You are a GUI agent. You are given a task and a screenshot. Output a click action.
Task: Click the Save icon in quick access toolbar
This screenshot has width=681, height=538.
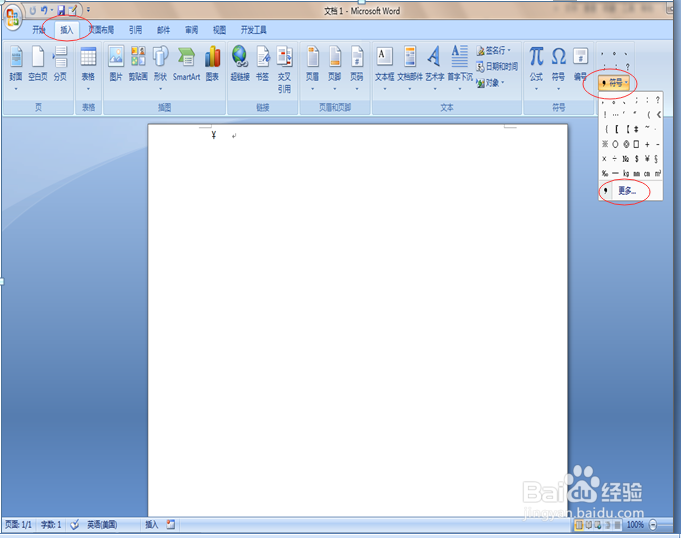point(61,10)
